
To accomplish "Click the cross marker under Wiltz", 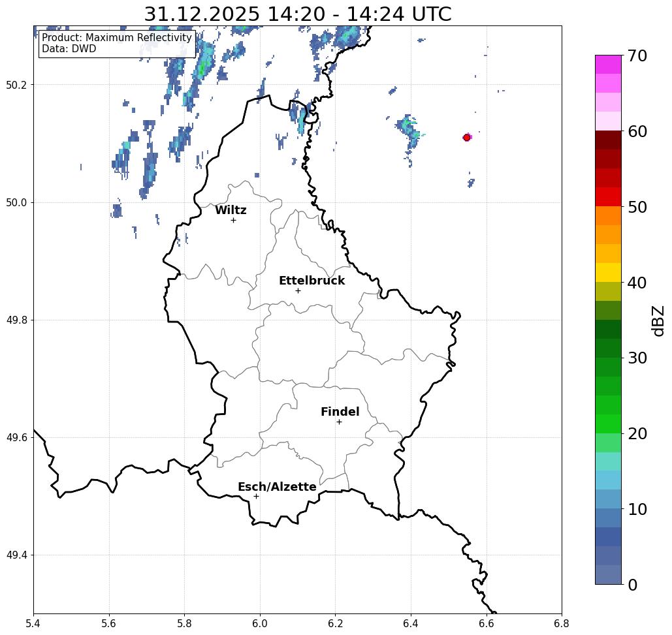I will point(234,220).
